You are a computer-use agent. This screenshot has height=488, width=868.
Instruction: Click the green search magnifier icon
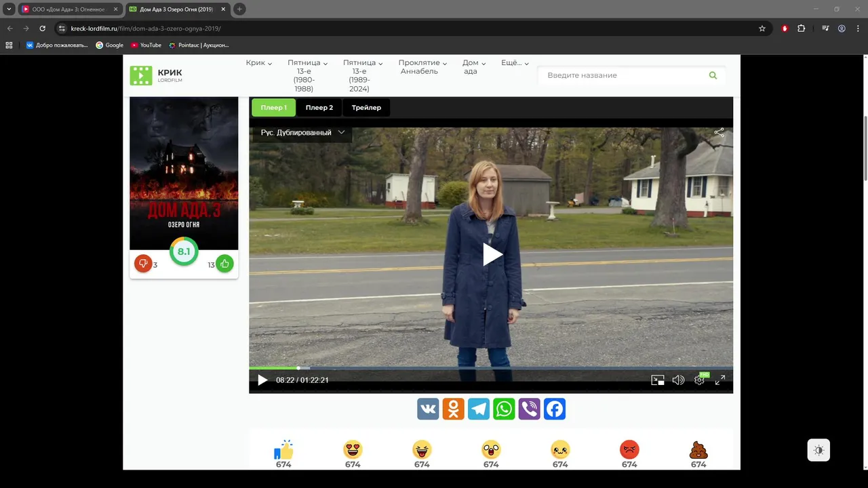(x=713, y=75)
